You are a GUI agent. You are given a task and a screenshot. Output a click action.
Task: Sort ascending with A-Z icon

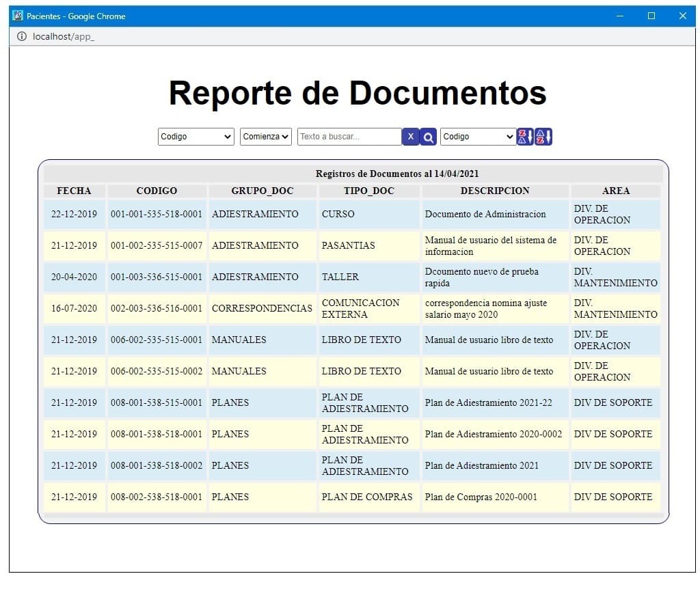(x=543, y=137)
